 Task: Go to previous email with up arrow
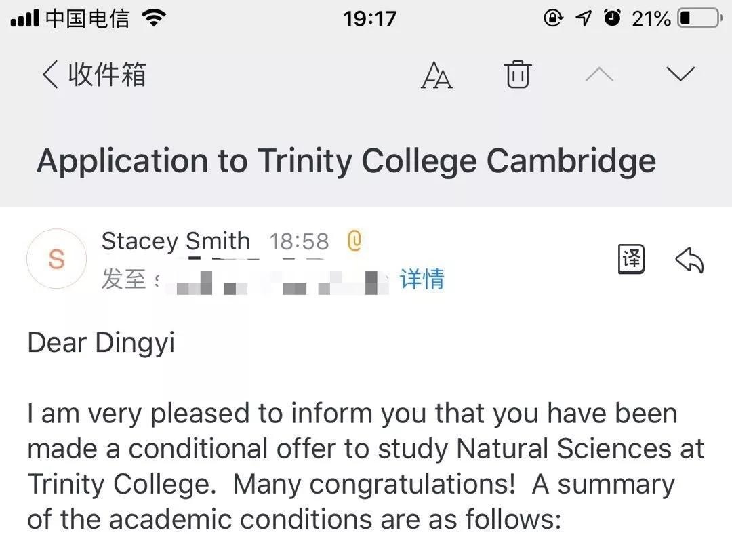[x=599, y=74]
